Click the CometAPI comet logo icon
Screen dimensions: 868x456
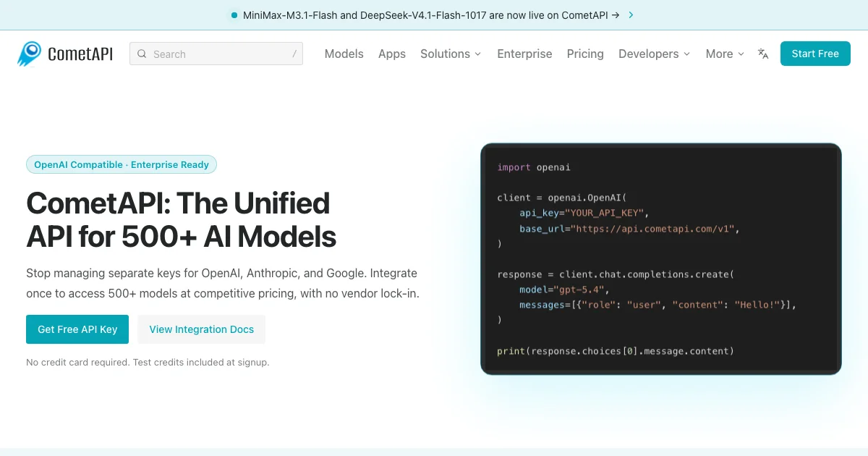pyautogui.click(x=30, y=54)
